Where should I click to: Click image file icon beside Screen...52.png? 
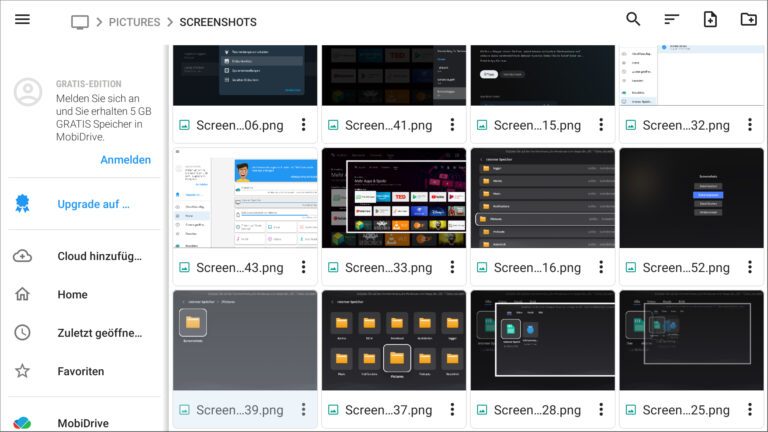(631, 267)
